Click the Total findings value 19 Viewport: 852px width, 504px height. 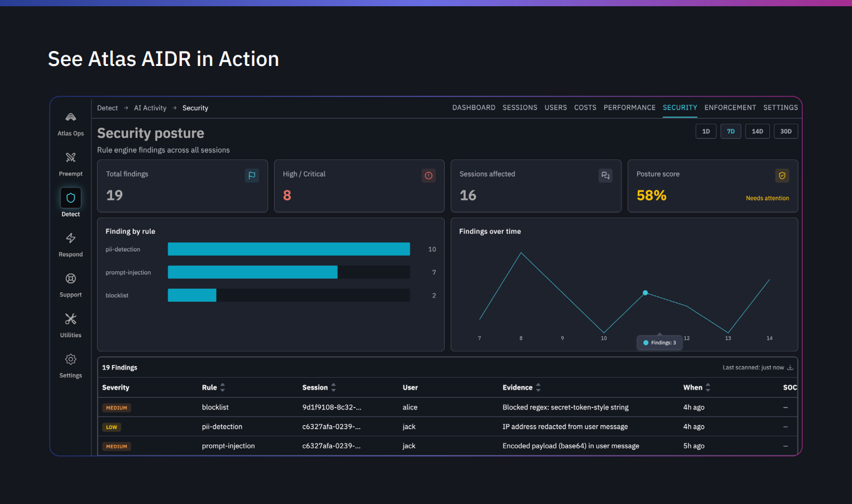tap(115, 195)
